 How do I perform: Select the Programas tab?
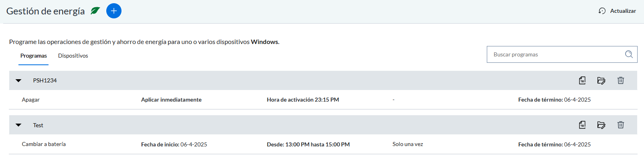coord(34,56)
